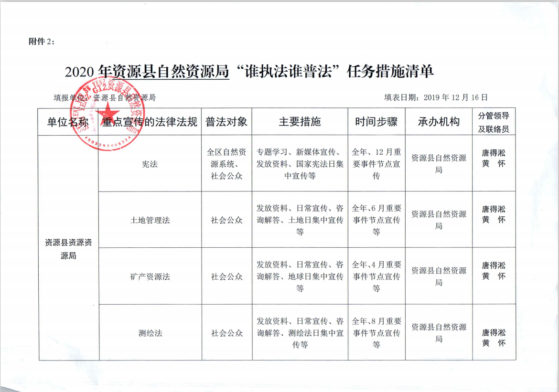Image resolution: width=559 pixels, height=392 pixels.
Task: Select the 承办机构 column header
Action: pyautogui.click(x=438, y=122)
